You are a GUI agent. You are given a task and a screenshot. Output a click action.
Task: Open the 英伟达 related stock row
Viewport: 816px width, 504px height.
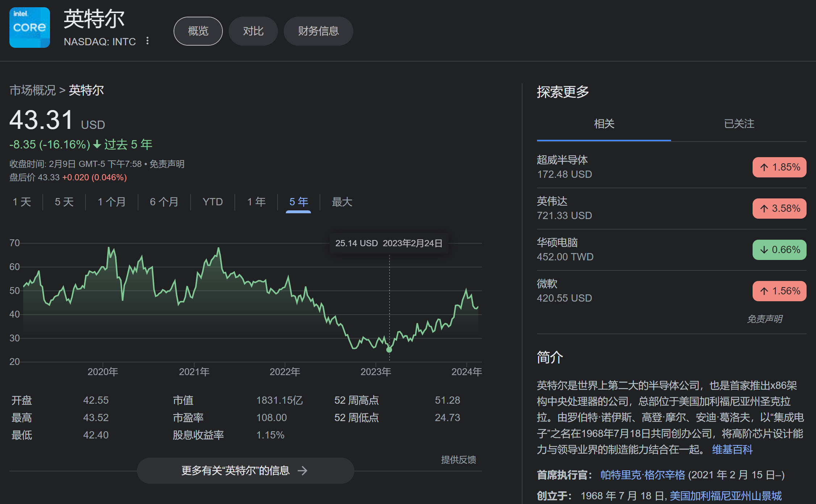click(x=672, y=208)
